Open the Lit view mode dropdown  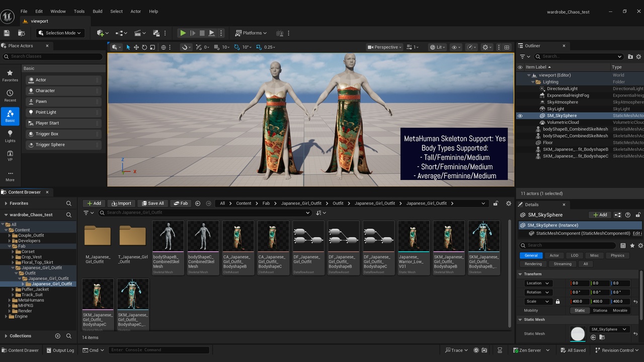click(437, 47)
